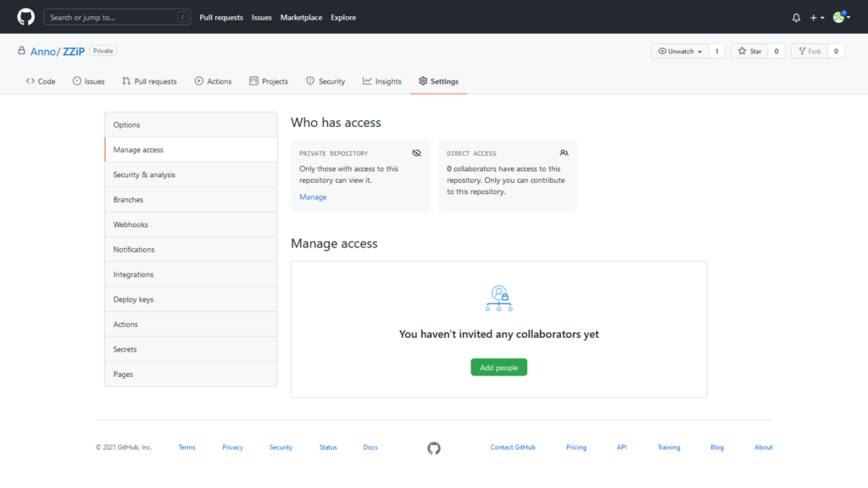This screenshot has height=488, width=868.
Task: Click the private repository eye-slash icon
Action: 416,153
